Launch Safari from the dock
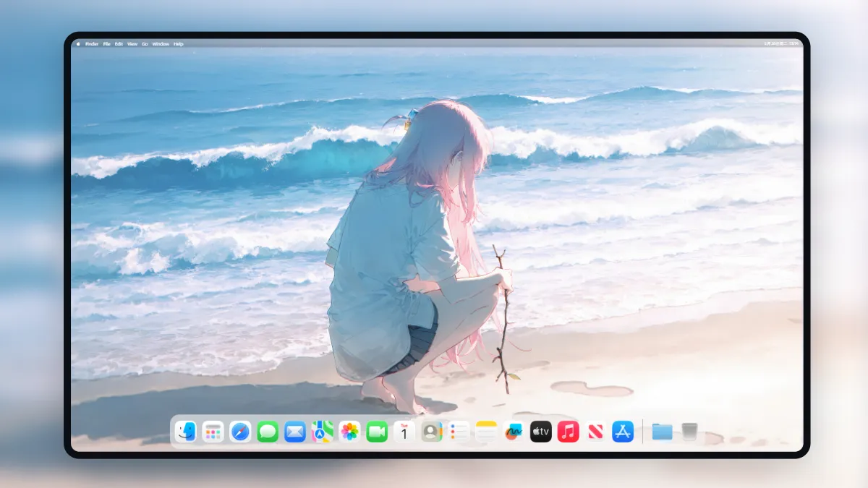Screen dimensions: 868x488 [x=240, y=432]
